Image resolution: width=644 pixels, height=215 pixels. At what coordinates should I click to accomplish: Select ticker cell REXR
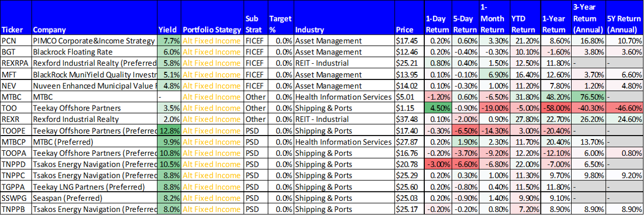(x=16, y=119)
